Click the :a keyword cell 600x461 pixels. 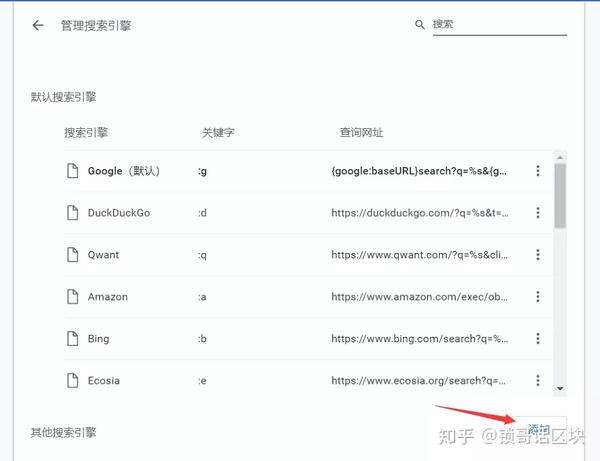click(x=202, y=297)
